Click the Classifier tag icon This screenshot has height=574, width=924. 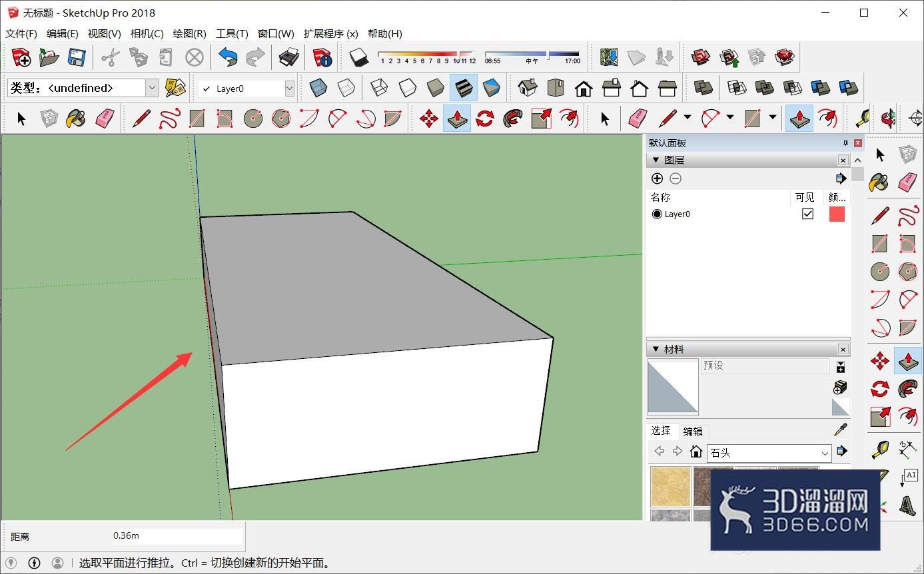pyautogui.click(x=175, y=88)
